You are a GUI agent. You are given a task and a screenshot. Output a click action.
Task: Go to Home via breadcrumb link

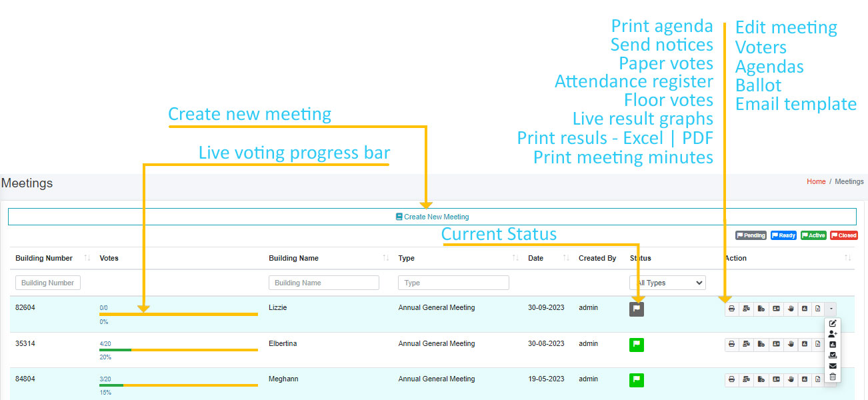point(816,181)
